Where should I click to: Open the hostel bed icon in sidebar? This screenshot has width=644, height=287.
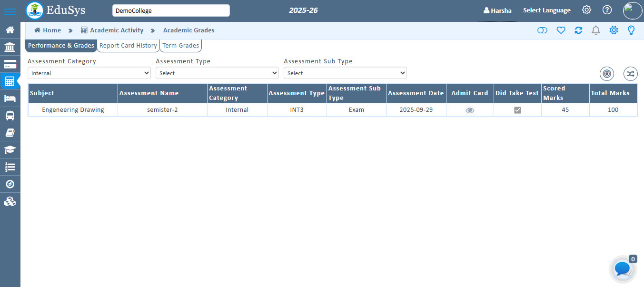click(x=10, y=98)
